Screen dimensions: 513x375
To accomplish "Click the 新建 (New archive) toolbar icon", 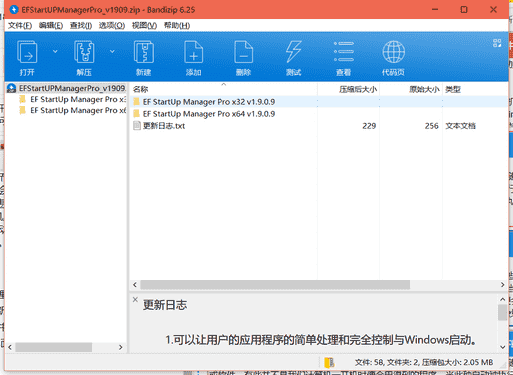I will [143, 52].
